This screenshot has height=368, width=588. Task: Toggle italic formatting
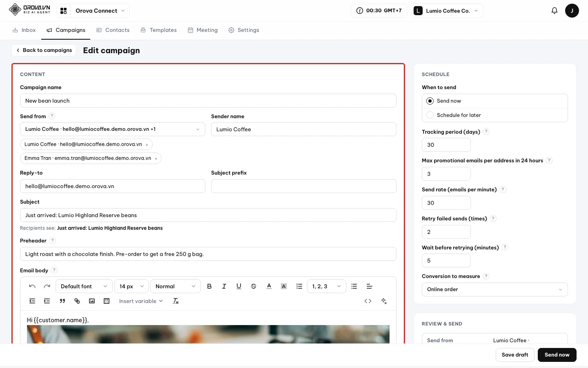tap(224, 286)
